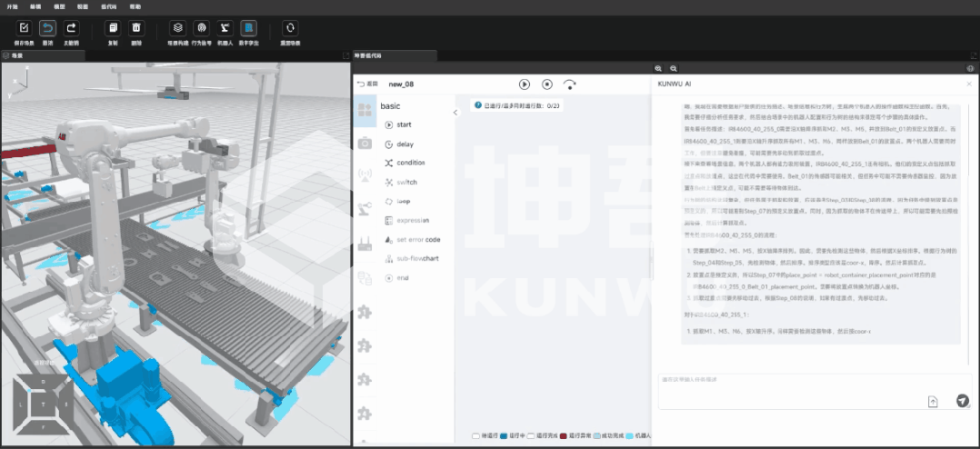This screenshot has height=449, width=980.
Task: Collapse the basic blocks panel chevron
Action: (x=455, y=113)
